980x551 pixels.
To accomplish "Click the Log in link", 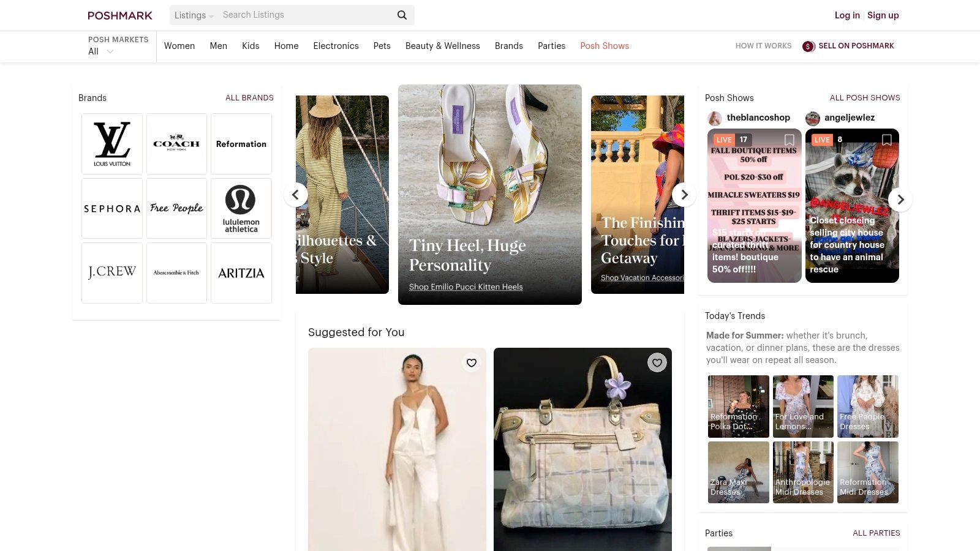I will (x=847, y=15).
